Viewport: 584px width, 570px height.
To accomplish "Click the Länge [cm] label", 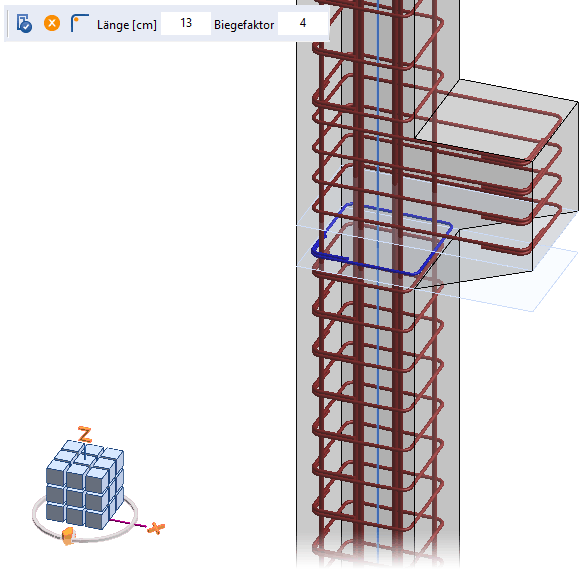I will pyautogui.click(x=127, y=25).
